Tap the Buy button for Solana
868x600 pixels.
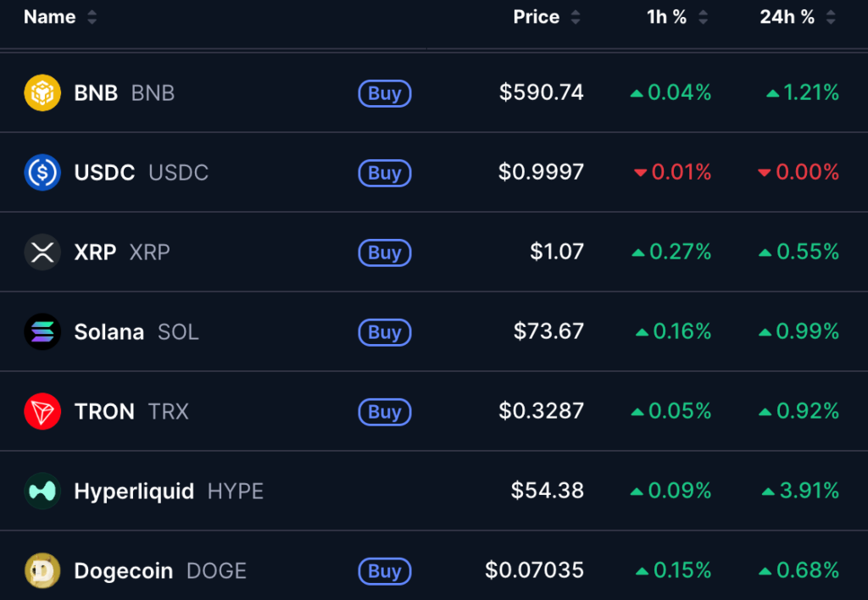click(x=385, y=333)
